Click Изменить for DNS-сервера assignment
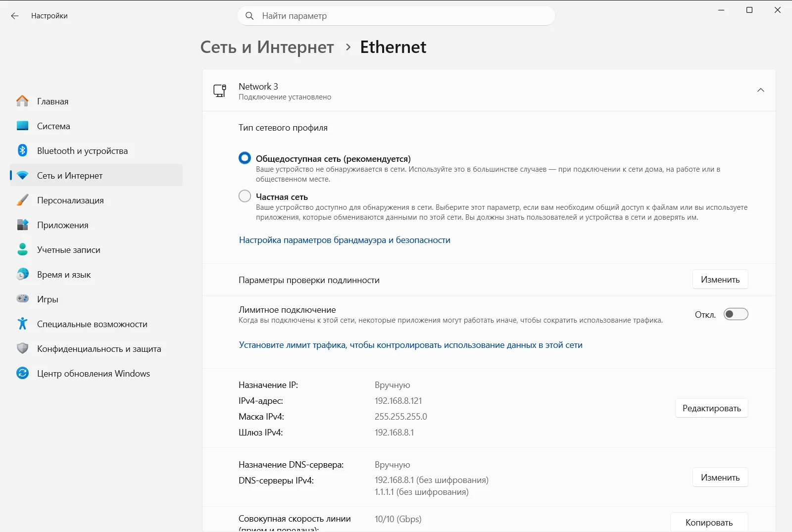Screen dimensions: 792x532 720,478
